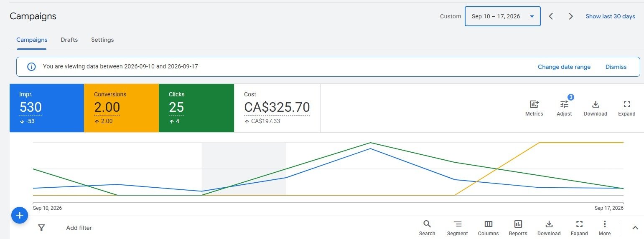The width and height of the screenshot is (644, 239).
Task: Click the -53 impressions change value
Action: point(30,121)
